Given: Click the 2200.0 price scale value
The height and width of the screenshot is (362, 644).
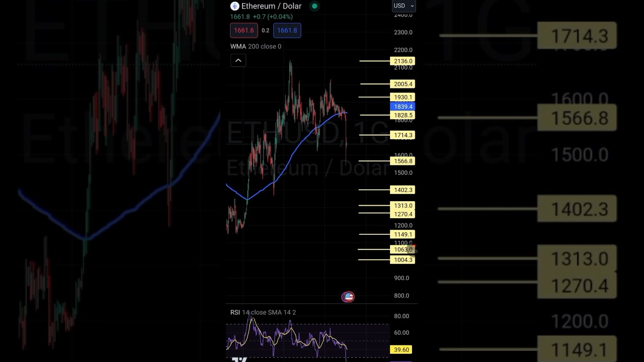Looking at the screenshot, I should click(x=403, y=50).
